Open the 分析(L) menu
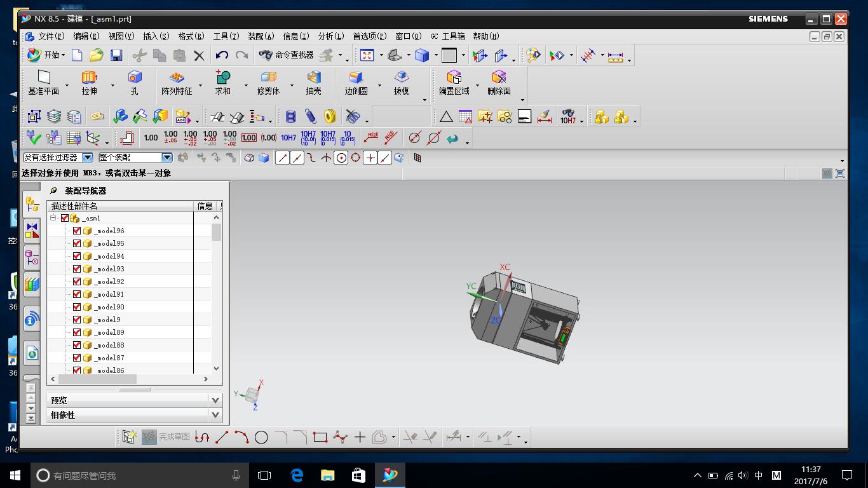The height and width of the screenshot is (488, 868). (330, 36)
